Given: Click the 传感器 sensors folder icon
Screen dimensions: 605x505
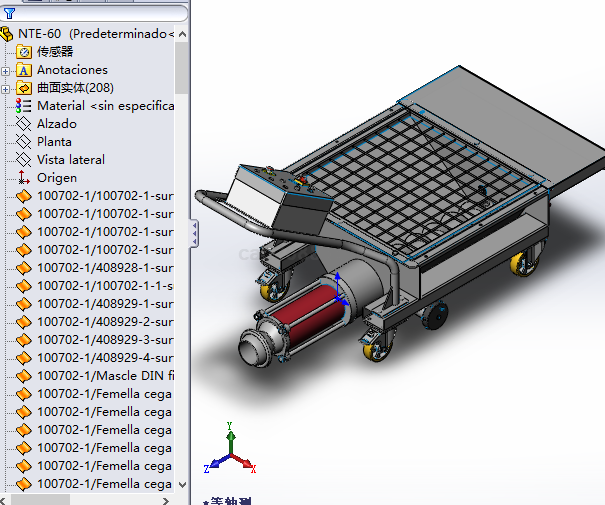Looking at the screenshot, I should 24,52.
